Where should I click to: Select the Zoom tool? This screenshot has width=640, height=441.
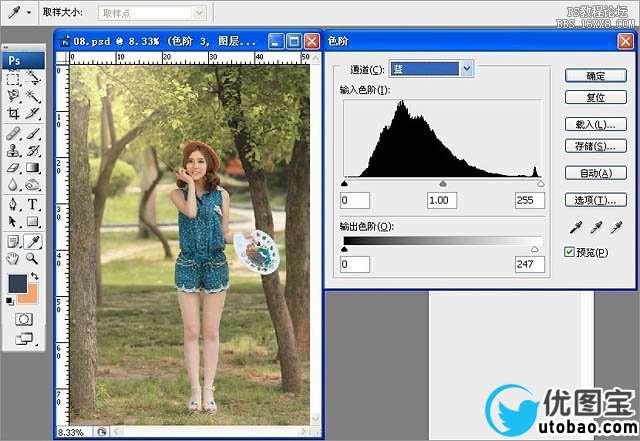[33, 258]
